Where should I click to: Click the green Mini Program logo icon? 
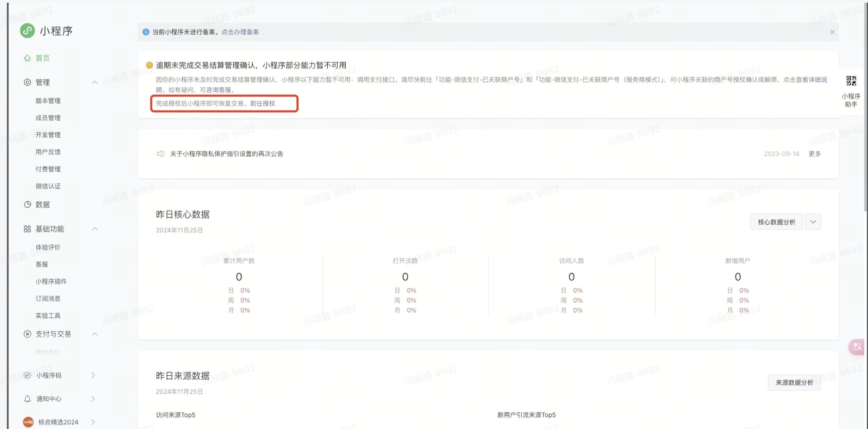click(27, 31)
